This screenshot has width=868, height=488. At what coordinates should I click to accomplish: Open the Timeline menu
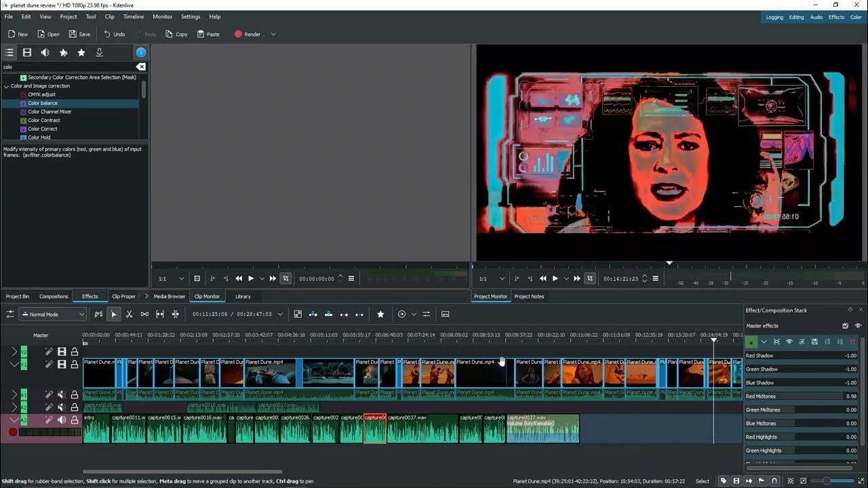click(x=133, y=16)
